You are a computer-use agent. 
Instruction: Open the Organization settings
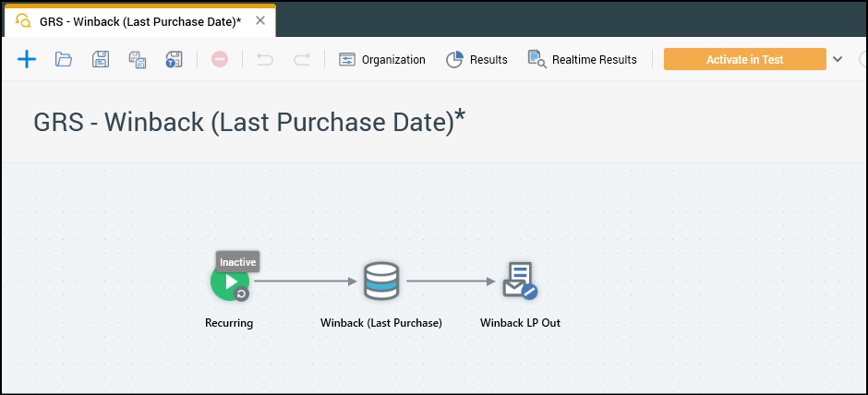(382, 59)
